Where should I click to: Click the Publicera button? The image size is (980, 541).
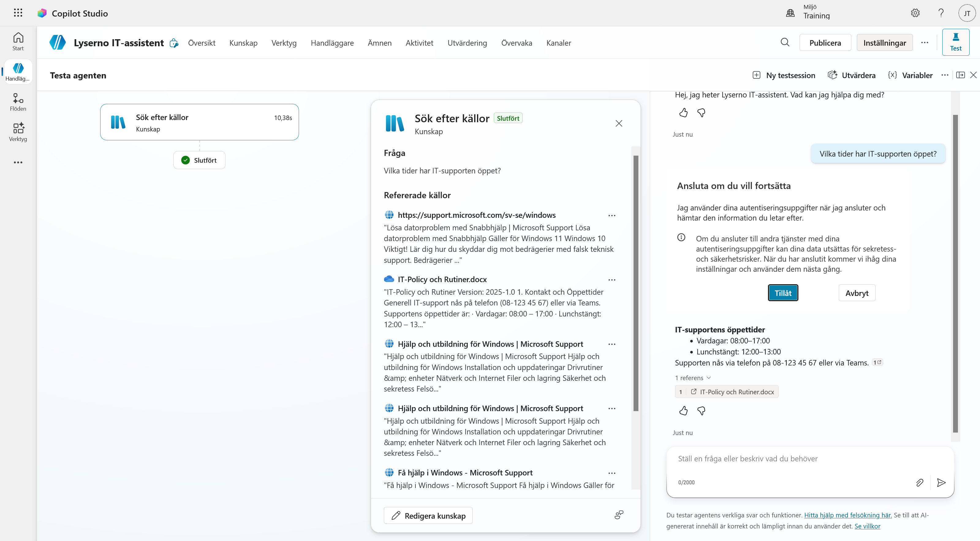tap(825, 42)
